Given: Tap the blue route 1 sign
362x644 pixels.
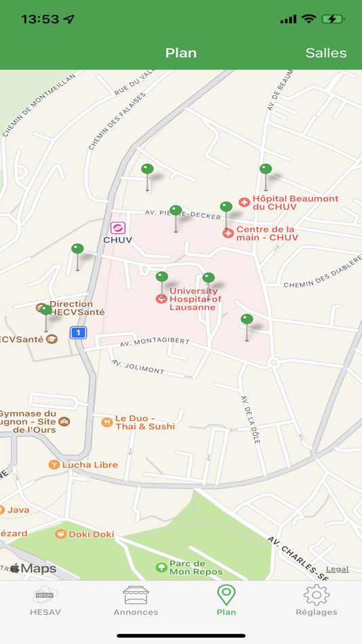Looking at the screenshot, I should pos(78,332).
